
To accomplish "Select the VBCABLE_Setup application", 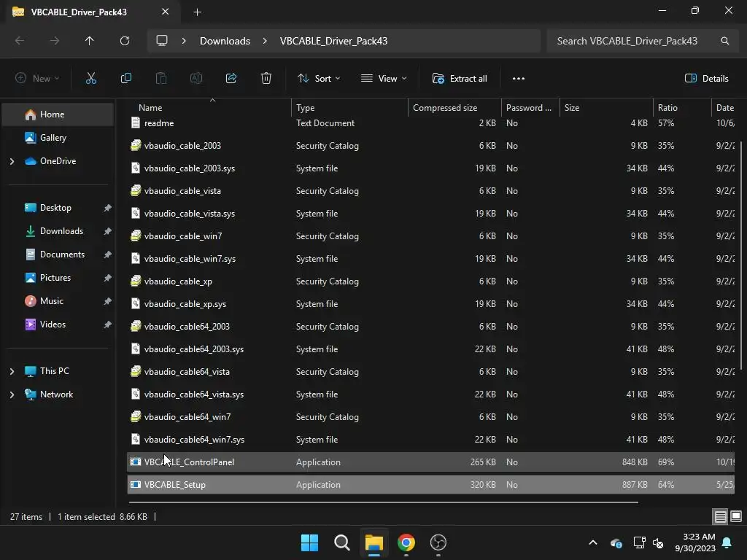I will (x=430, y=485).
